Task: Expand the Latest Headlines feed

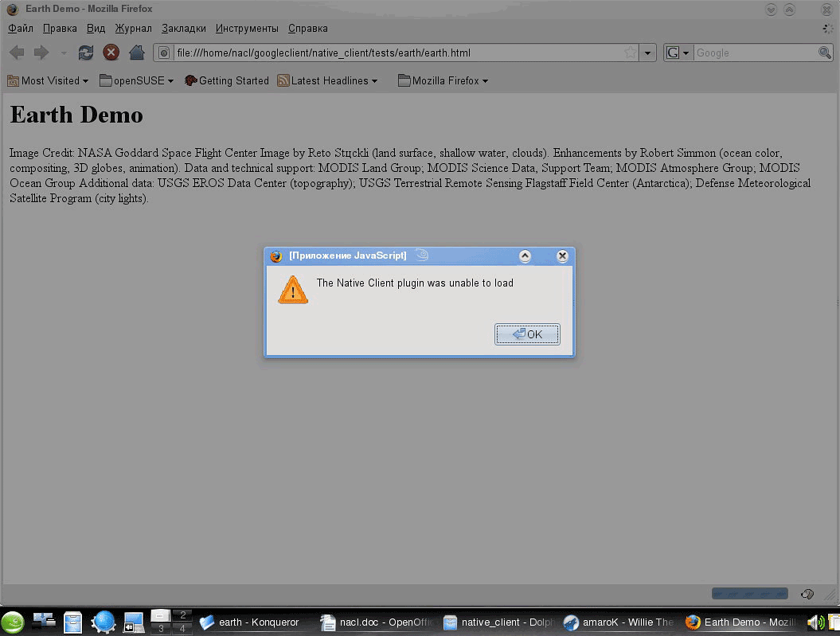Action: click(x=327, y=81)
